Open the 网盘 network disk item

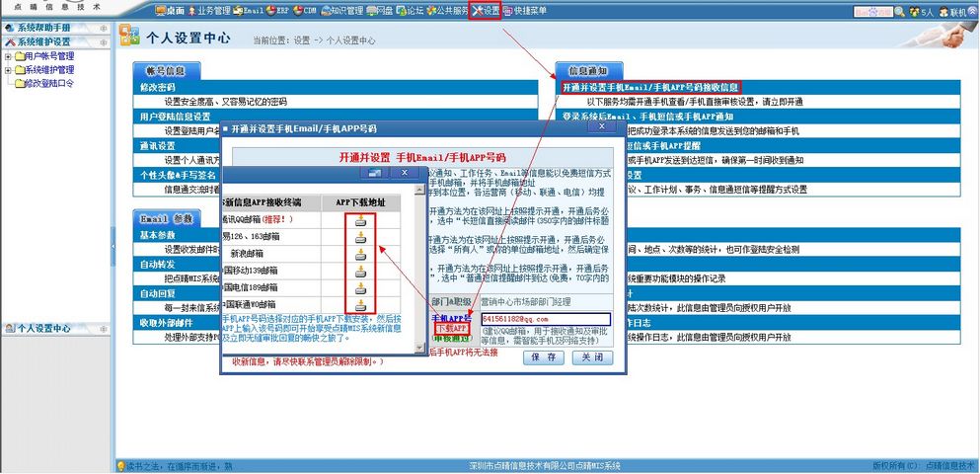coord(378,11)
